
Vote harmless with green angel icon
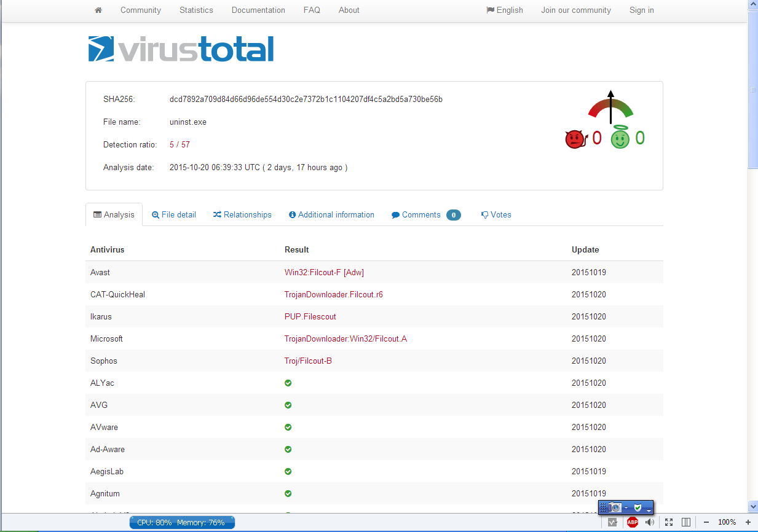pos(620,138)
